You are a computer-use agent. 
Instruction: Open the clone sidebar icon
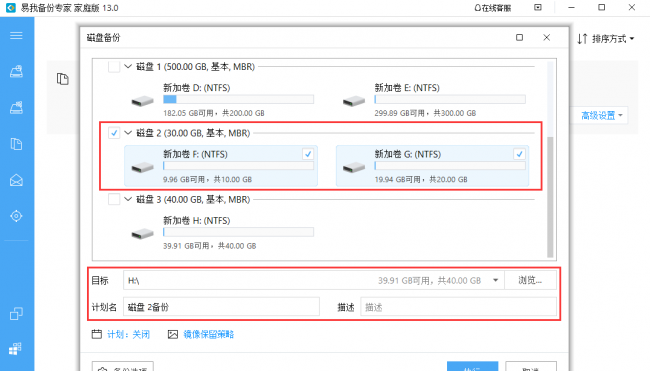[16, 313]
